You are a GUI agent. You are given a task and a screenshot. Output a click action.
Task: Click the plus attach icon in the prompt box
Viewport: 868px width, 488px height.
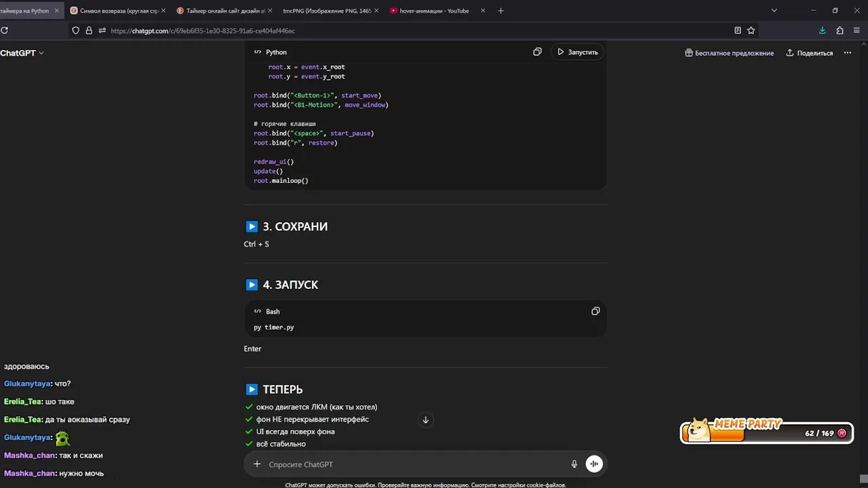click(x=257, y=464)
